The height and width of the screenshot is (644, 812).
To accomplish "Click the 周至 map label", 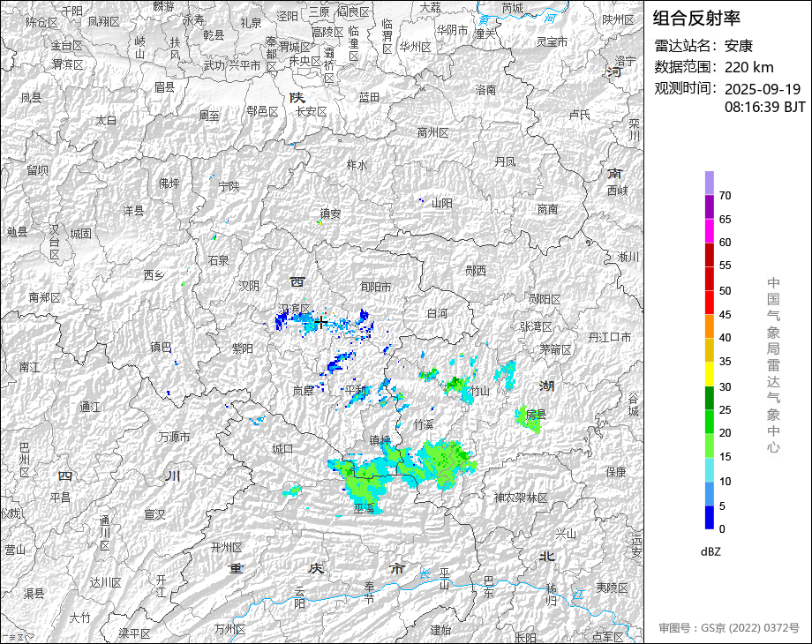I will point(209,116).
